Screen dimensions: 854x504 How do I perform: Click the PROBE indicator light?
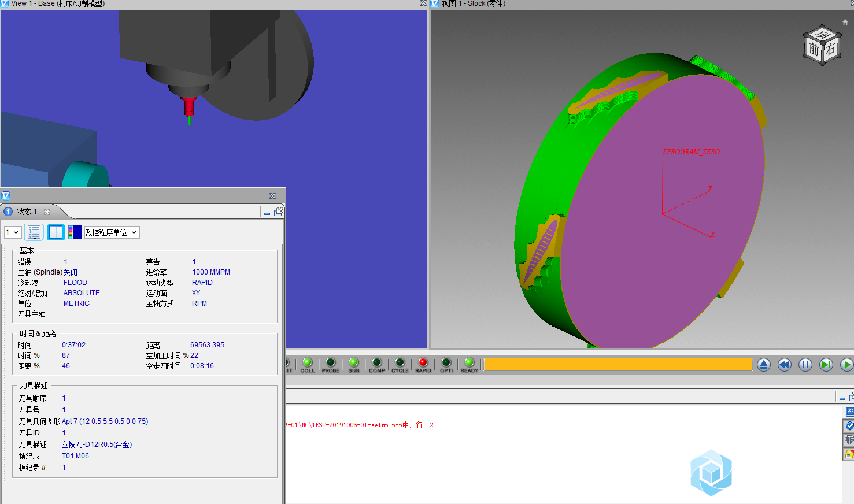tap(330, 362)
